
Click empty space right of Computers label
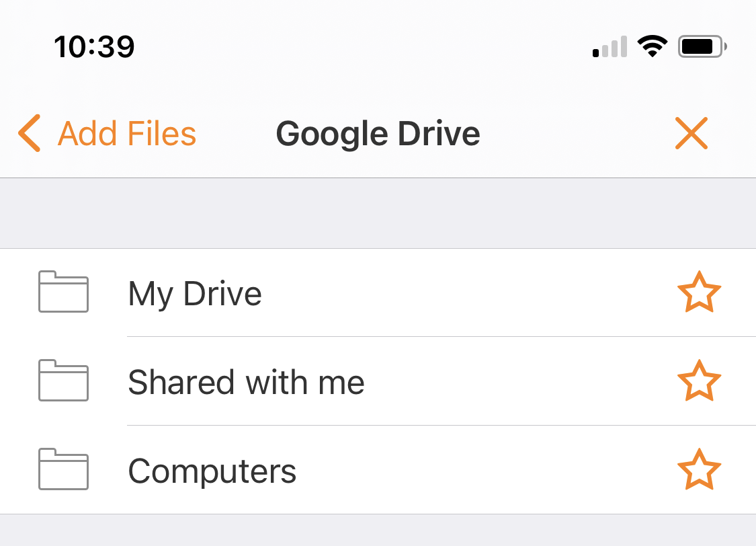484,470
